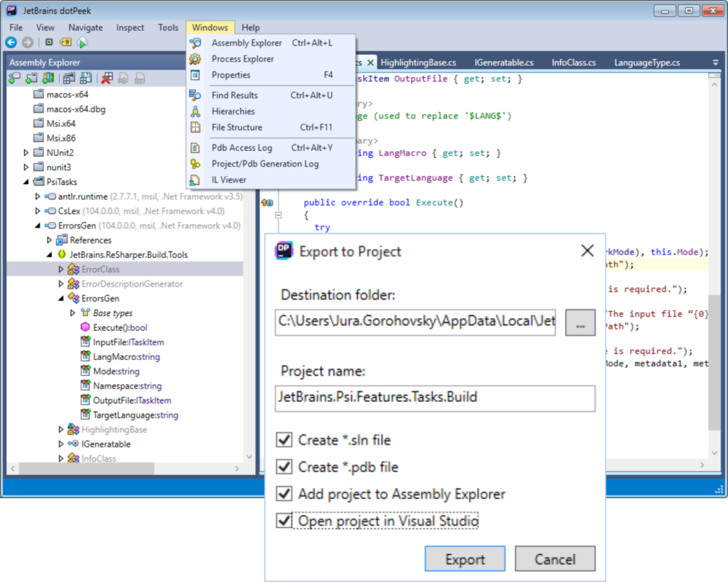728x582 pixels.
Task: Switch to the LanguageType.cs tab
Action: click(x=647, y=62)
